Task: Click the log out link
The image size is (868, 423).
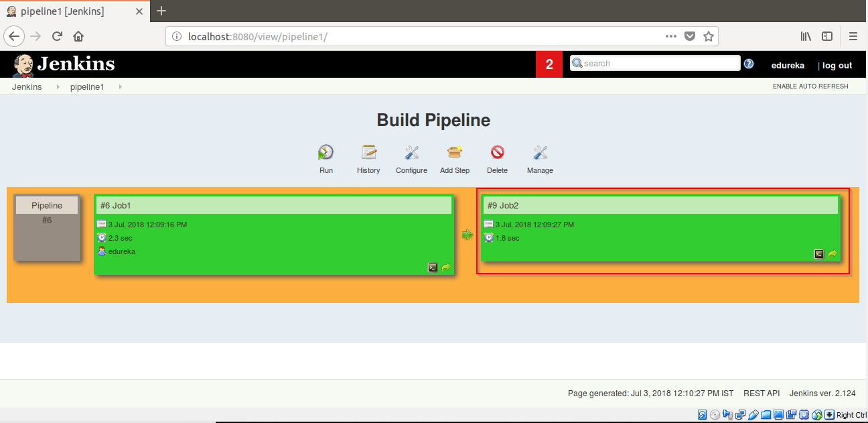Action: click(836, 65)
